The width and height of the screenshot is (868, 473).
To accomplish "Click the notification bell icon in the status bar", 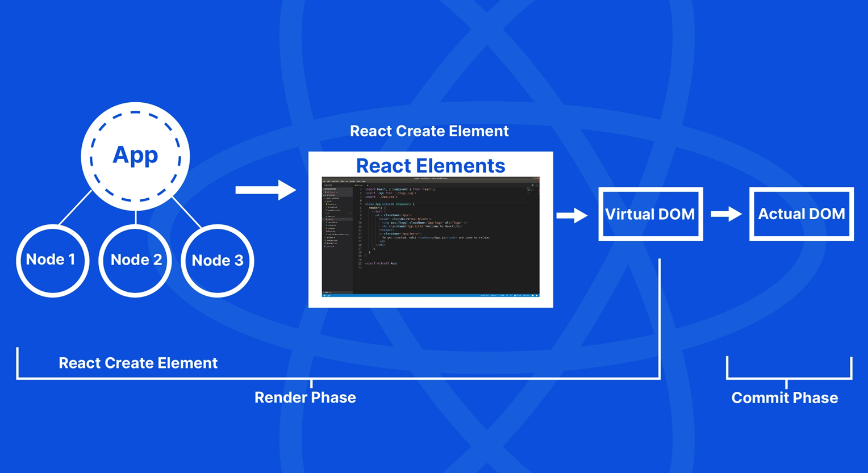I will pyautogui.click(x=537, y=296).
